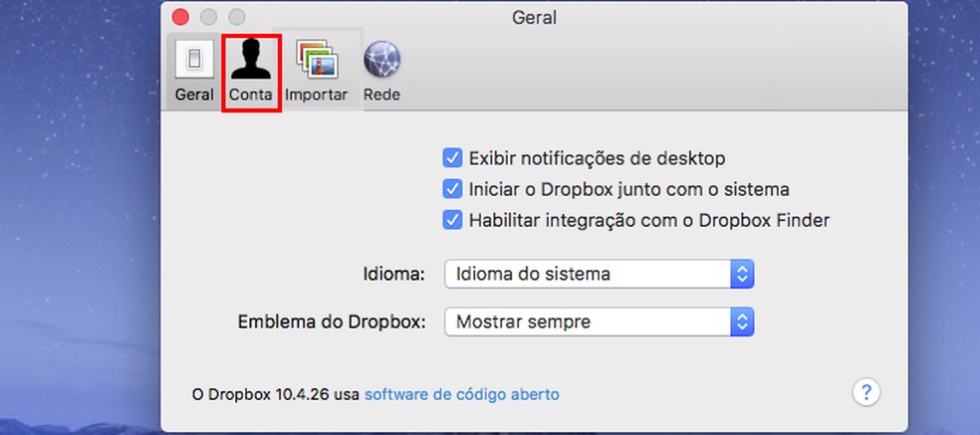Open the Rede globe icon
The width and height of the screenshot is (980, 435).
tap(381, 60)
